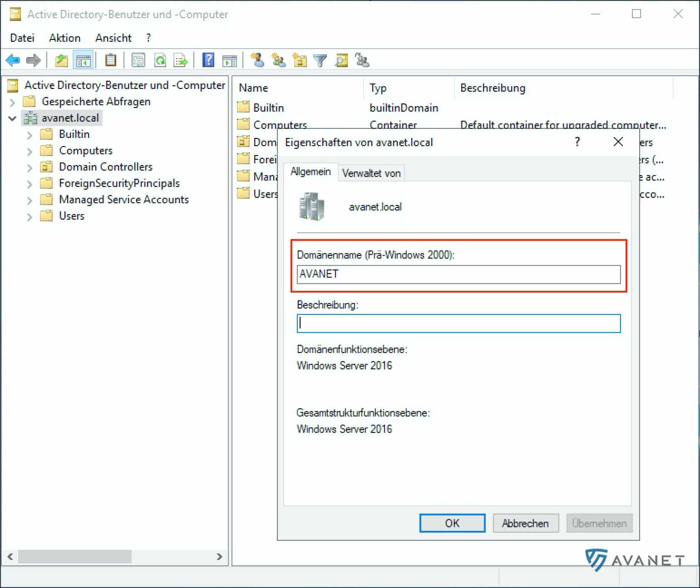
Task: Expand the Computers tree node
Action: [x=30, y=151]
